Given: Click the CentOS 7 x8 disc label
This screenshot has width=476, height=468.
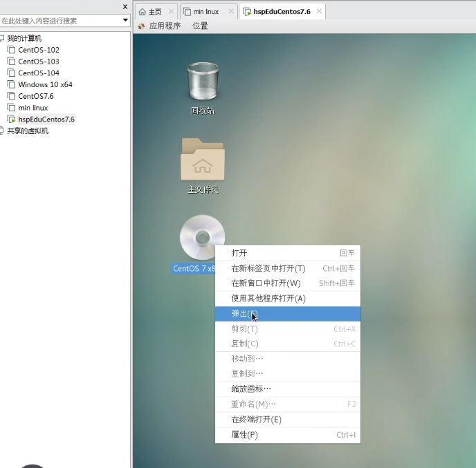Looking at the screenshot, I should point(194,268).
